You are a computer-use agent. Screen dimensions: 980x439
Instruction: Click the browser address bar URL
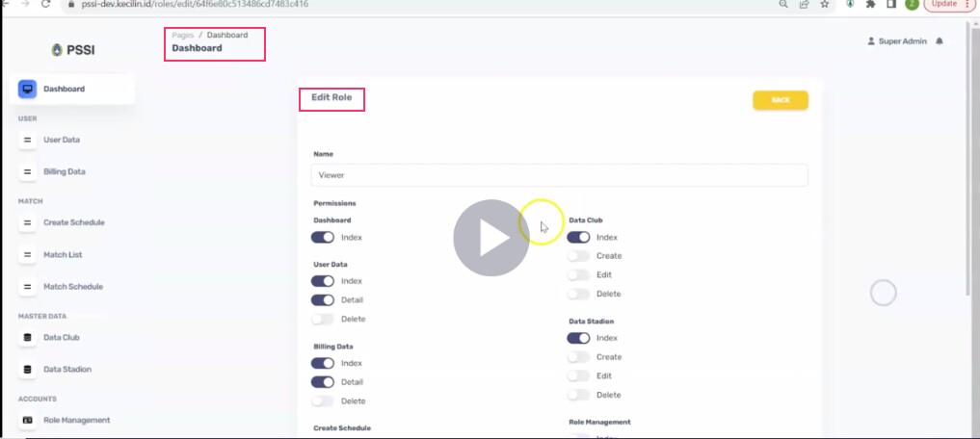coord(195,4)
